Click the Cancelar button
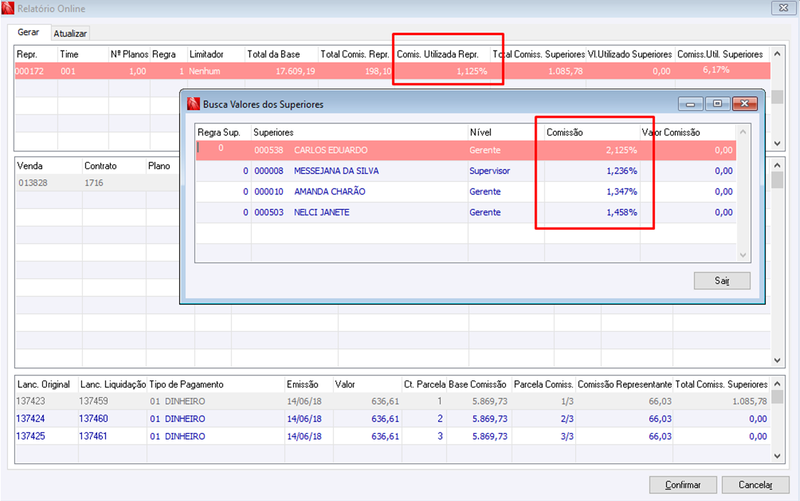800x501 pixels. pyautogui.click(x=755, y=485)
